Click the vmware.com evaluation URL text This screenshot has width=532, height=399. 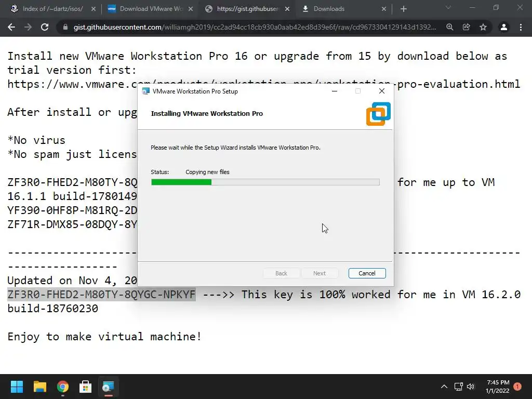263,84
